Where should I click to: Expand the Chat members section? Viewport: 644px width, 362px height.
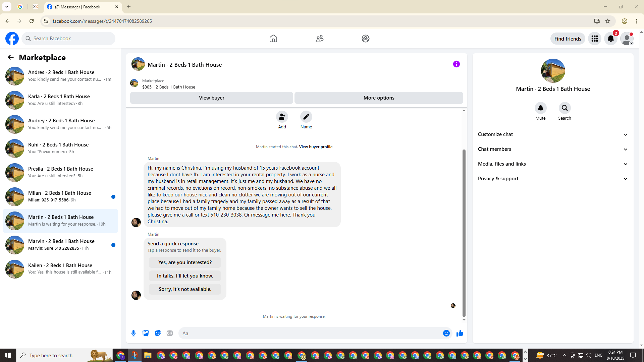[553, 149]
